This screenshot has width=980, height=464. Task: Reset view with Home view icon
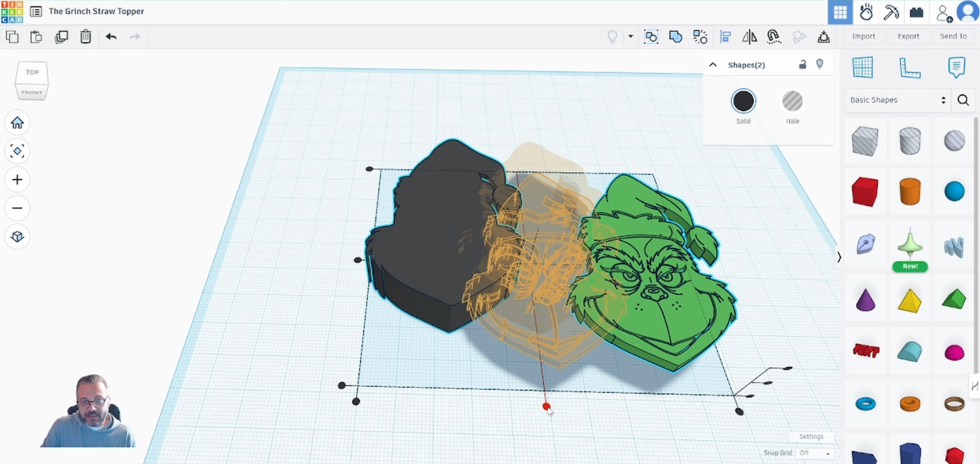pyautogui.click(x=17, y=122)
